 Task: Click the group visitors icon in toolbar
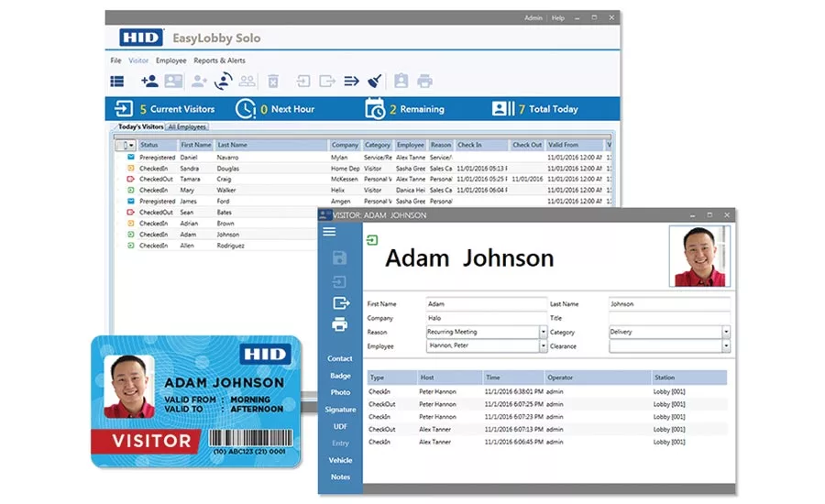(247, 81)
